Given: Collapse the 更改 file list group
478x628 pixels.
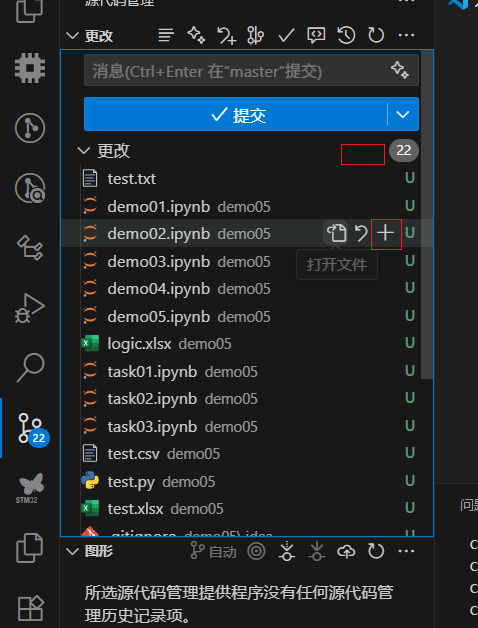Looking at the screenshot, I should pos(84,151).
